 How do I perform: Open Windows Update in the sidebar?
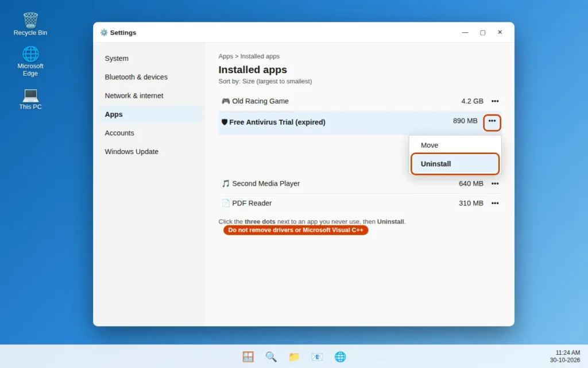(x=150, y=152)
